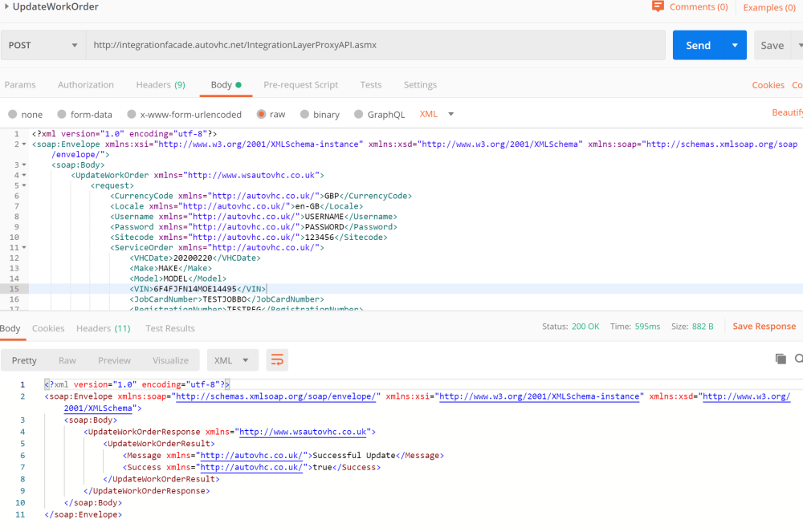Expand the UpdateWorkOrder request title arrow
The height and width of the screenshot is (532, 803).
6,6
